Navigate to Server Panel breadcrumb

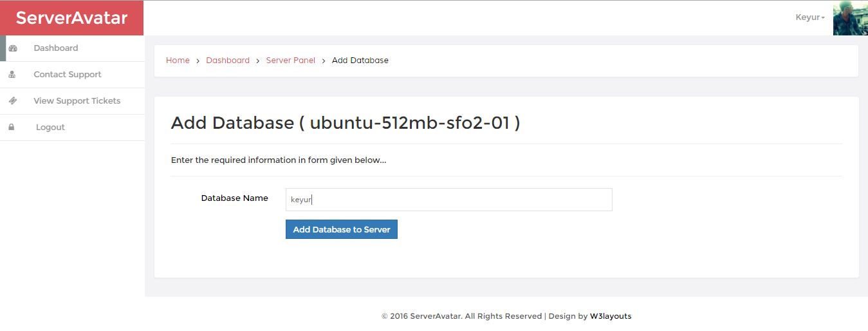tap(291, 61)
